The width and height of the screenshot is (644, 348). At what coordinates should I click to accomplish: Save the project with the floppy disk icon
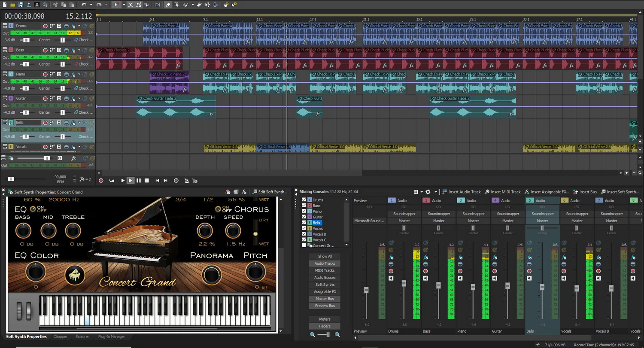pos(21,5)
